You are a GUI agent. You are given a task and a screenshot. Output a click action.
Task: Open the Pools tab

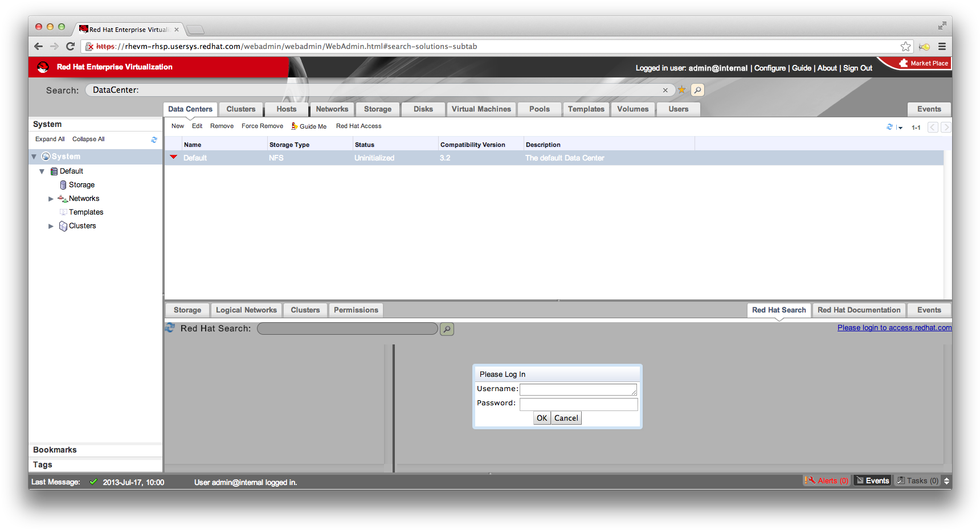point(540,109)
